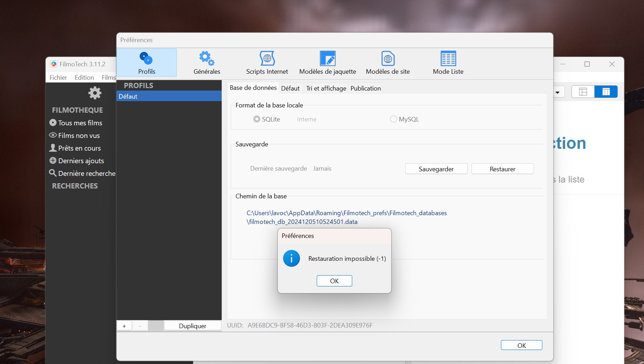Open Modèles de jaquette section
Image resolution: width=644 pixels, height=364 pixels.
[x=327, y=63]
